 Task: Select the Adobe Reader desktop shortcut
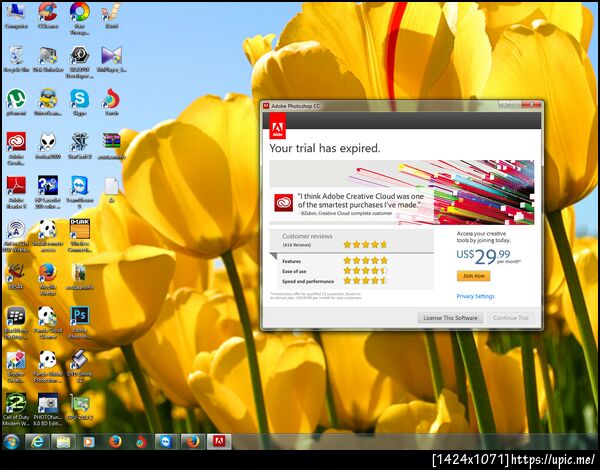click(x=16, y=192)
